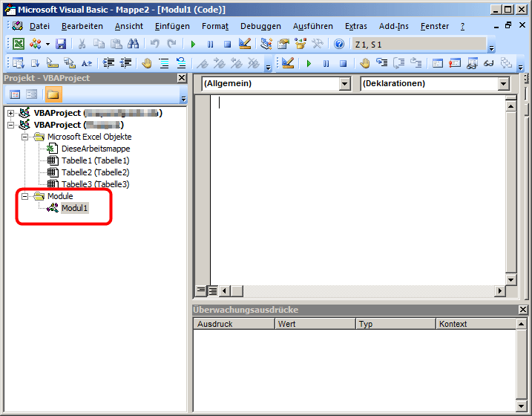Open the Insert UserForm dropdown arrow

coord(47,44)
